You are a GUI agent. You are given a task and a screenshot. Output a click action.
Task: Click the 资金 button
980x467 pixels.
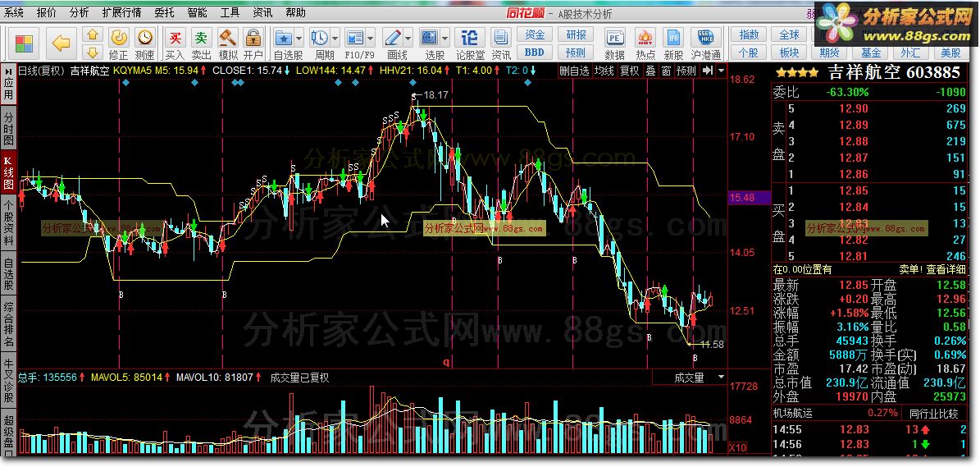click(535, 35)
